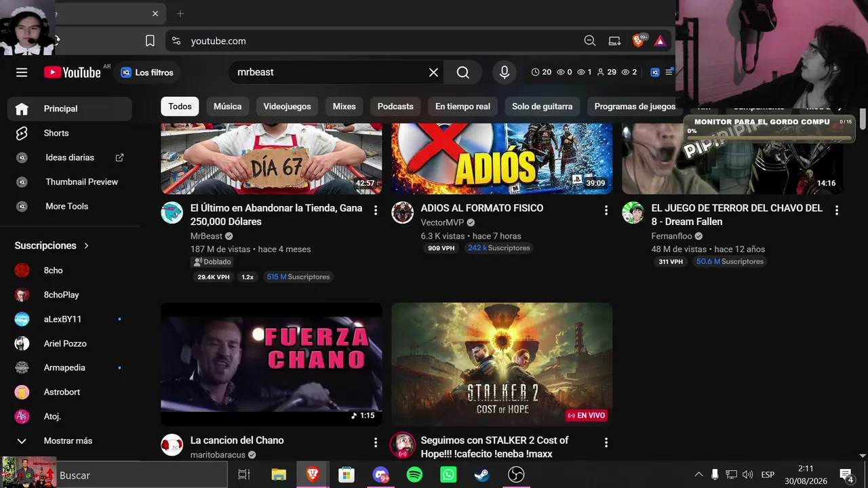This screenshot has height=488, width=868.
Task: Open options for the STALKER 2 livestream
Action: click(x=606, y=443)
